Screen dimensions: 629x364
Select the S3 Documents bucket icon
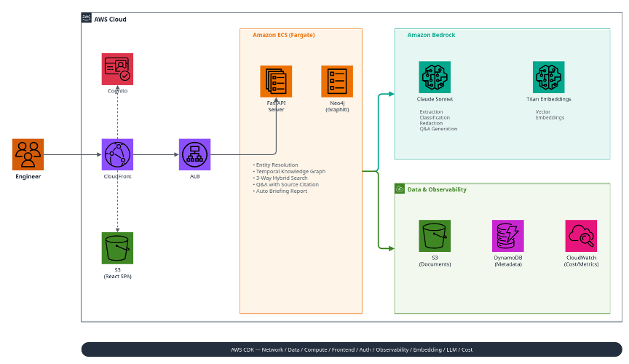pos(435,236)
